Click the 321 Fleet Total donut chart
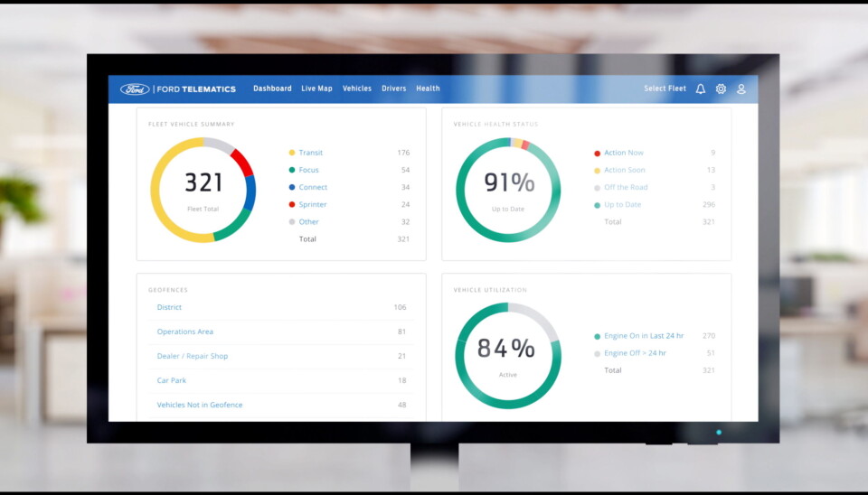Image resolution: width=868 pixels, height=495 pixels. click(203, 190)
